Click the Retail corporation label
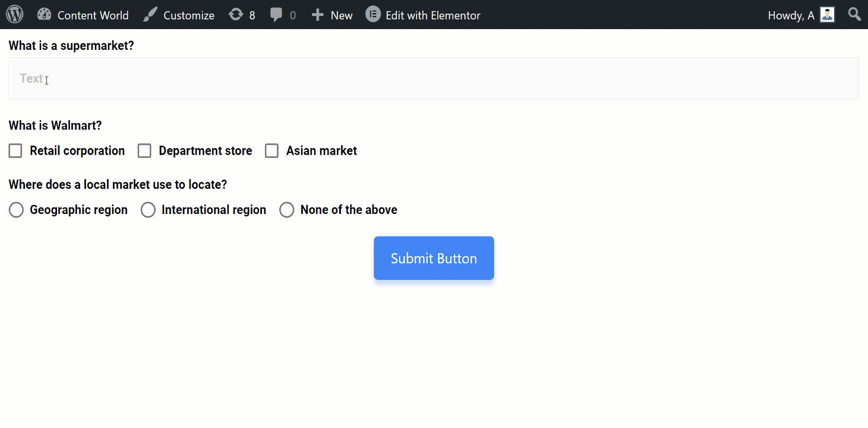 pyautogui.click(x=77, y=151)
